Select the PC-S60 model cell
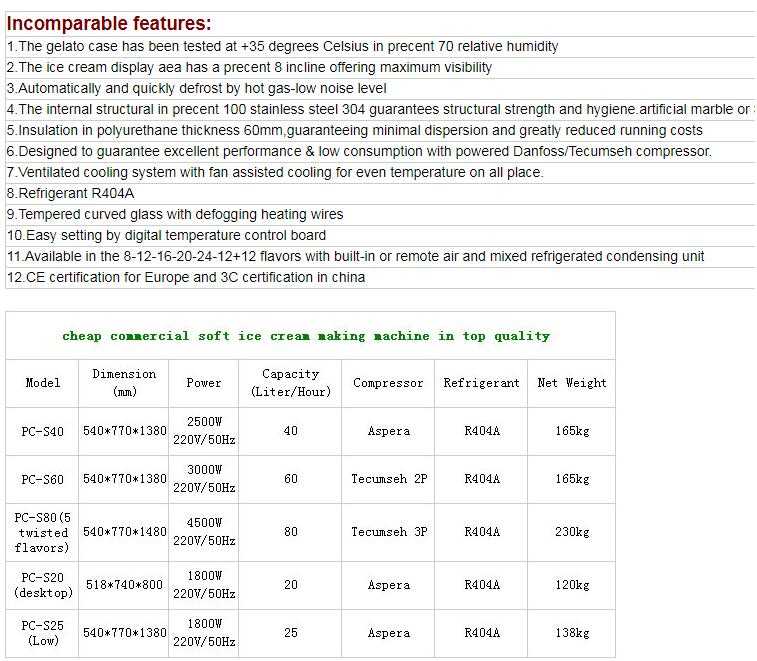This screenshot has width=757, height=661. [x=43, y=480]
